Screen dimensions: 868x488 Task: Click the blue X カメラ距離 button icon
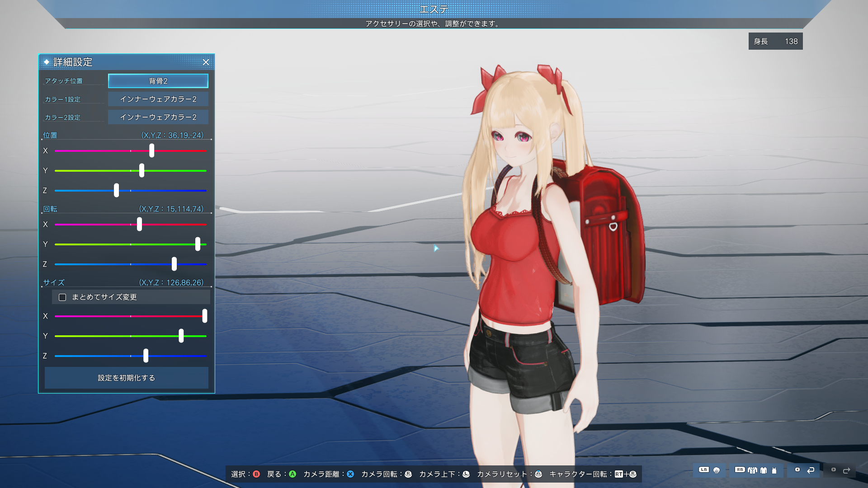coord(350,474)
